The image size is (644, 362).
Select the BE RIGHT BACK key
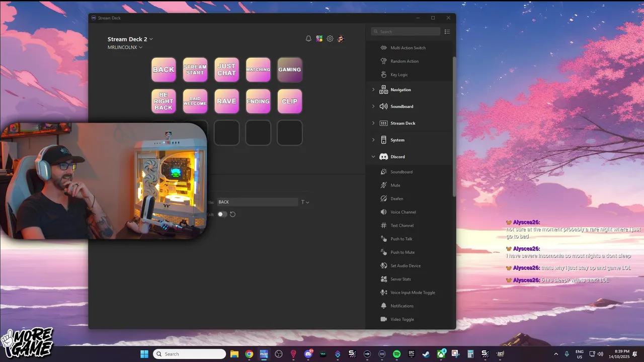coord(164,102)
